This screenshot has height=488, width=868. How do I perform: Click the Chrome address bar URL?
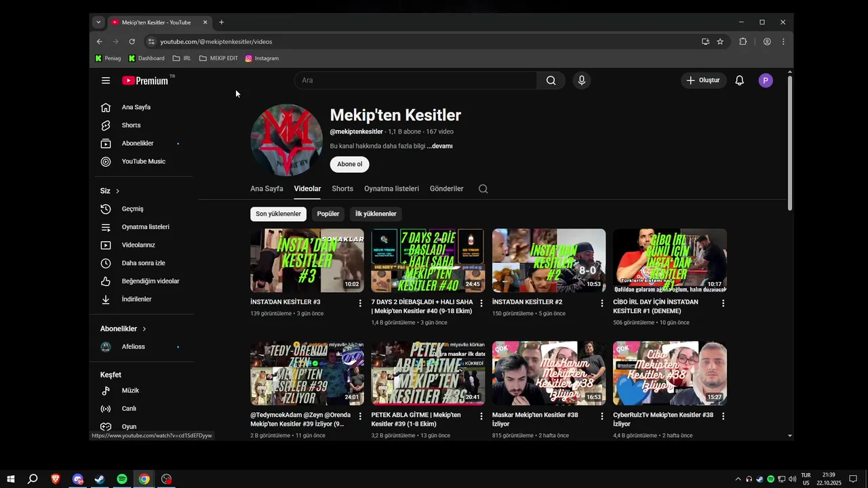(216, 41)
